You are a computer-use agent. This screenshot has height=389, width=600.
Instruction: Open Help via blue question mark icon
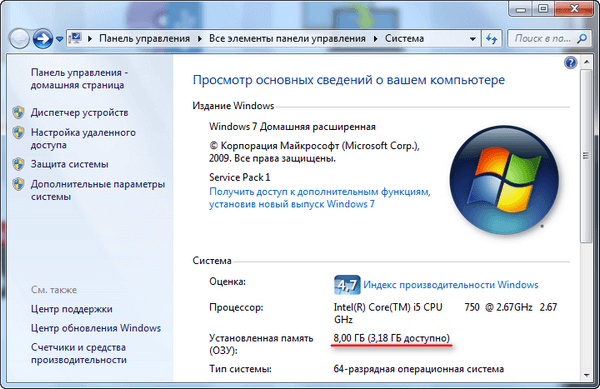[570, 62]
